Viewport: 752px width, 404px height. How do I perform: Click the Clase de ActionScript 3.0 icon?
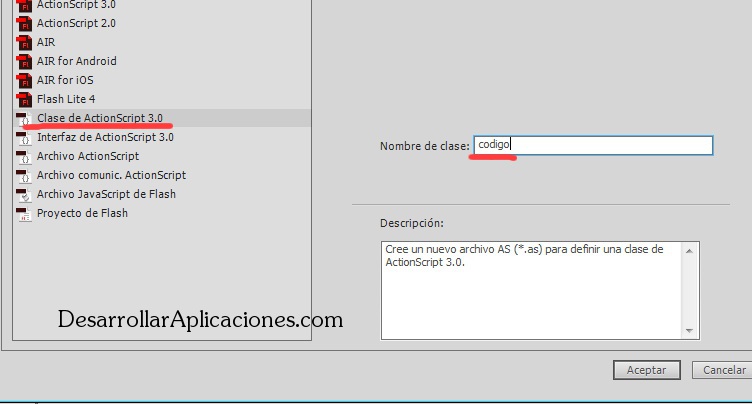[25, 119]
